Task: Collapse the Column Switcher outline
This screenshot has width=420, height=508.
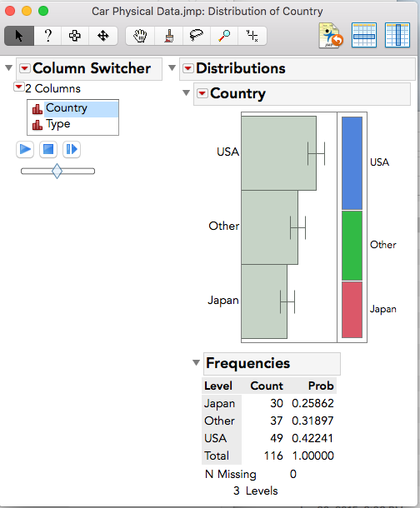Action: click(x=8, y=68)
